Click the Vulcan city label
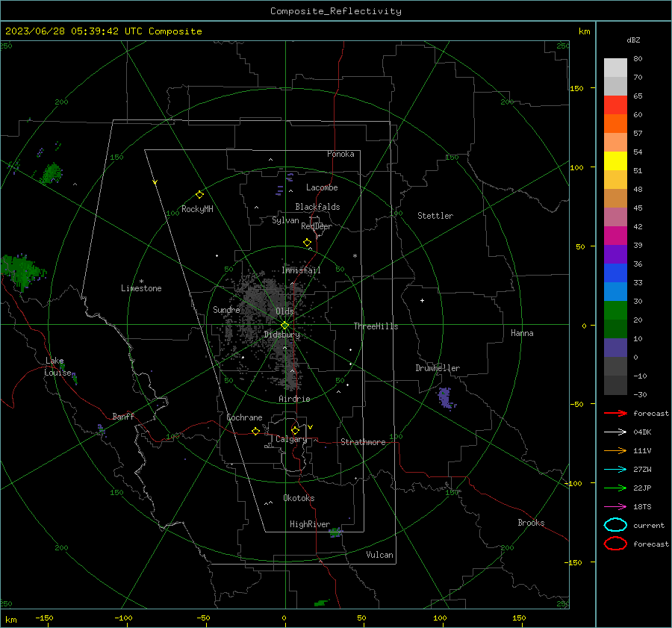672x628 pixels. coord(380,555)
